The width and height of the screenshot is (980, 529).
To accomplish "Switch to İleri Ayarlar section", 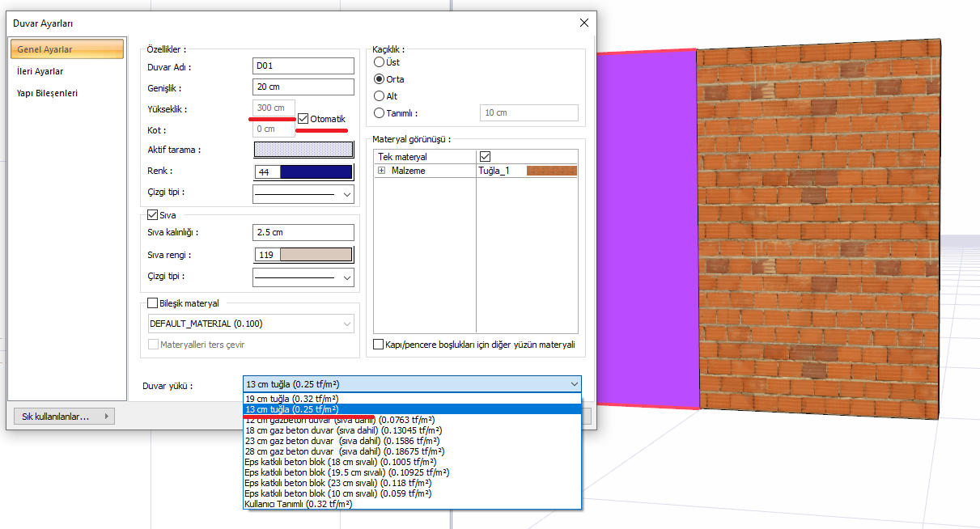I will click(40, 71).
